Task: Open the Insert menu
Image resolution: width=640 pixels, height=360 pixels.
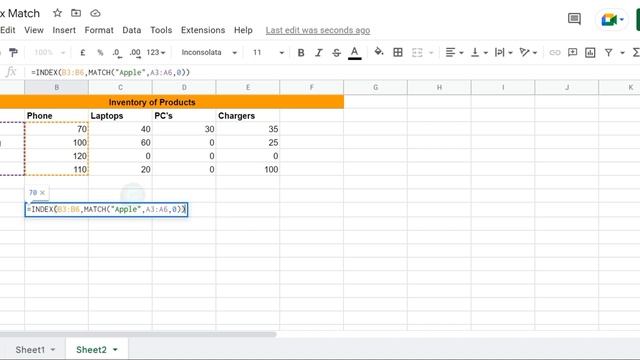Action: (x=64, y=30)
